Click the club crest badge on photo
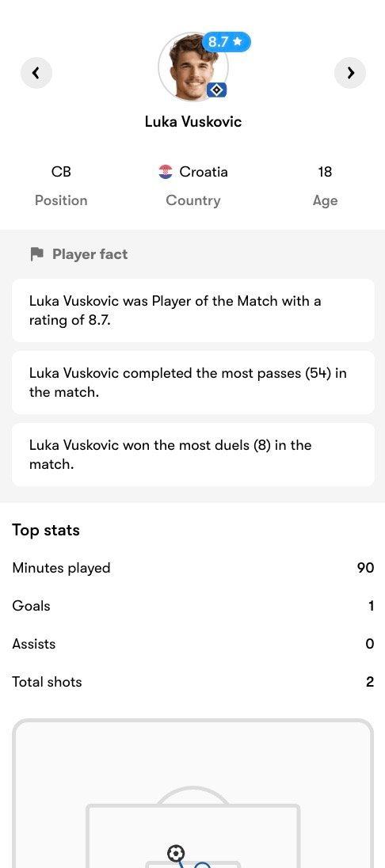The width and height of the screenshot is (385, 868). point(216,89)
